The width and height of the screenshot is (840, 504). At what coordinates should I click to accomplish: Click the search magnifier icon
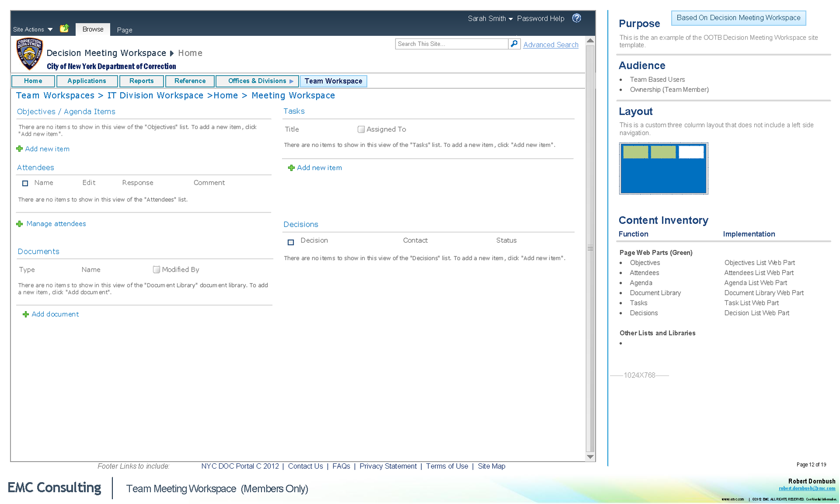[x=514, y=44]
